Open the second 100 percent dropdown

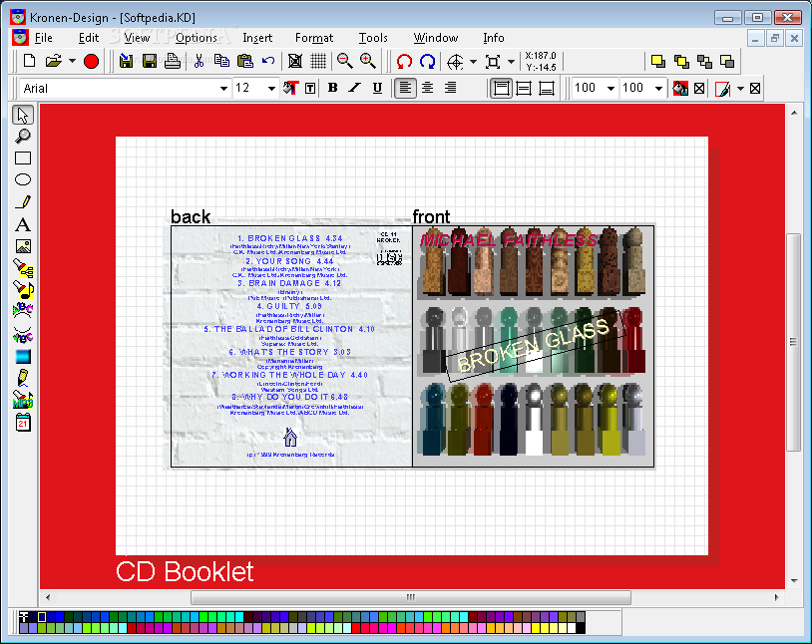pos(658,89)
